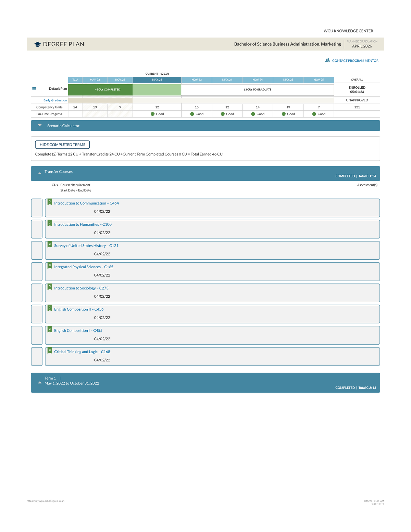Open Introduction to Sociology – C273 link
This screenshot has height=532, width=411.
[x=81, y=288]
